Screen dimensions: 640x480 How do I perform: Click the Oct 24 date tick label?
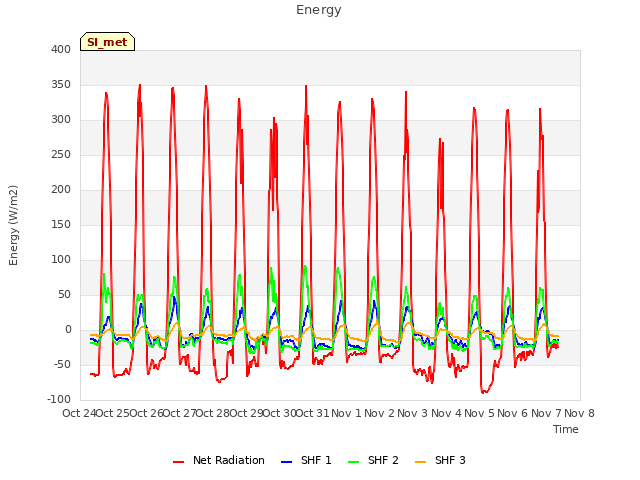[x=79, y=413]
